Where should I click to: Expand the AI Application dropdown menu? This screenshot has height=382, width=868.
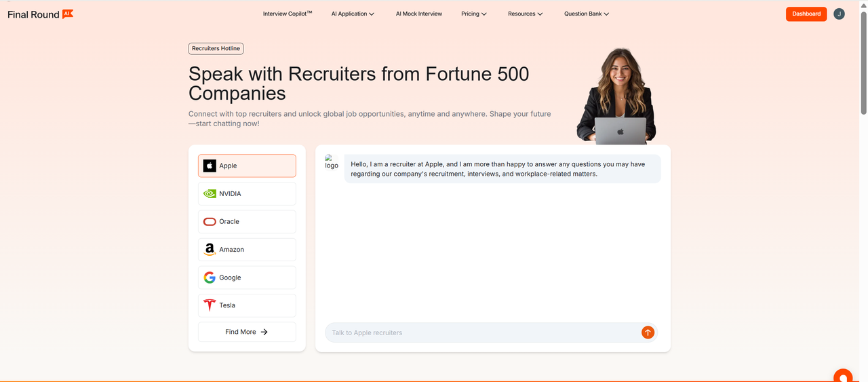pyautogui.click(x=353, y=14)
